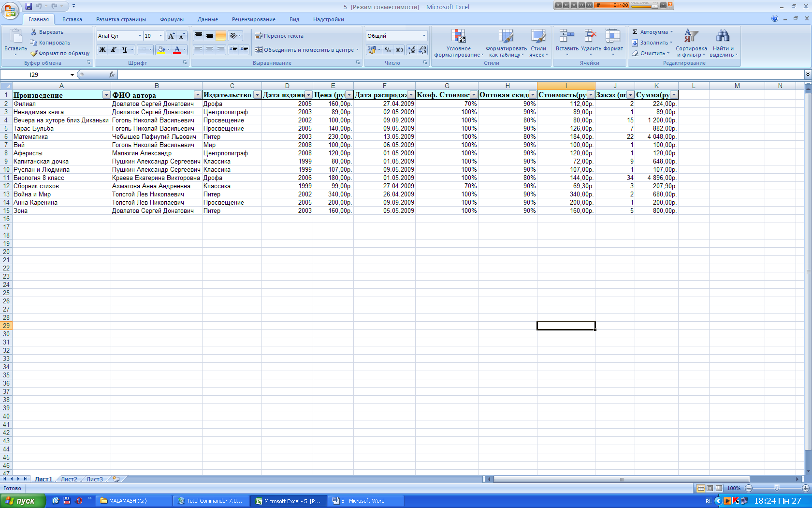
Task: Apply percent style with the % button
Action: pos(388,50)
